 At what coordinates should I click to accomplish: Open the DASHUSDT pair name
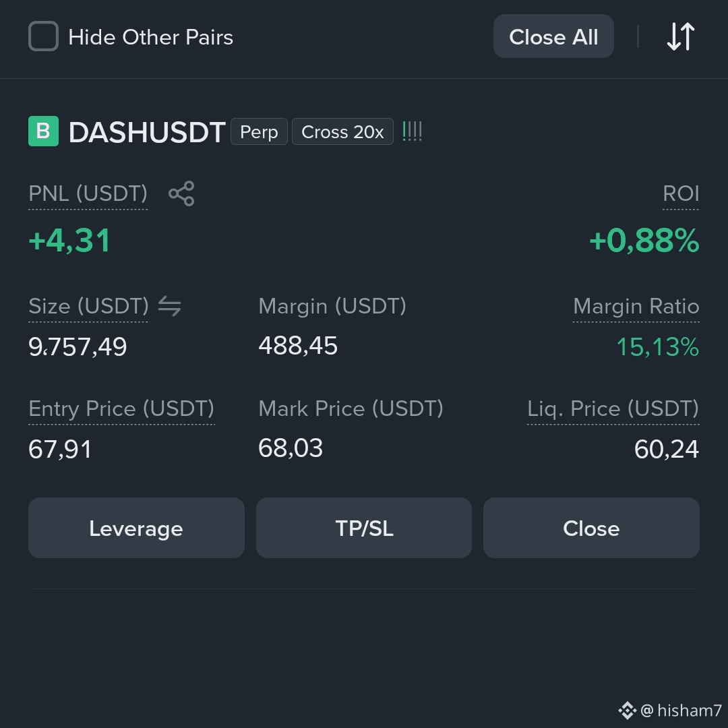[147, 132]
